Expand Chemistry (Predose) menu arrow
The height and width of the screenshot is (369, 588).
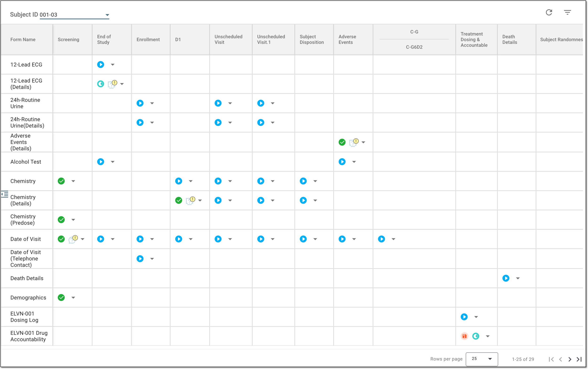pos(73,220)
